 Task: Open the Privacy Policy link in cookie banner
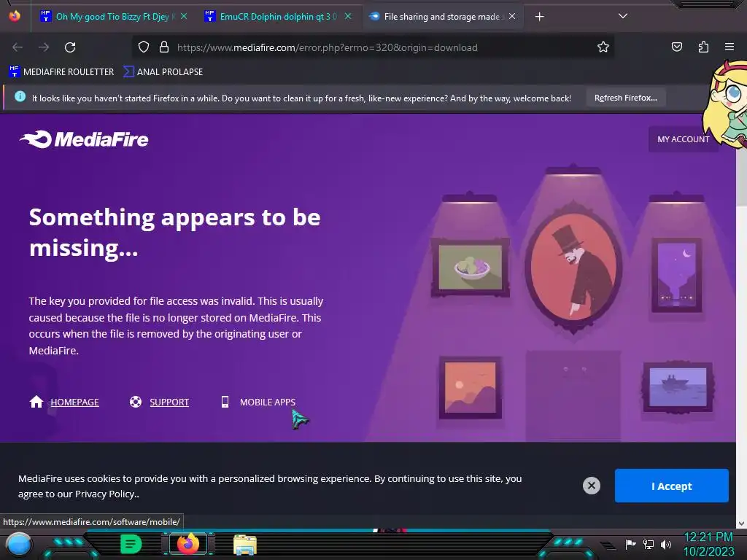tap(105, 494)
